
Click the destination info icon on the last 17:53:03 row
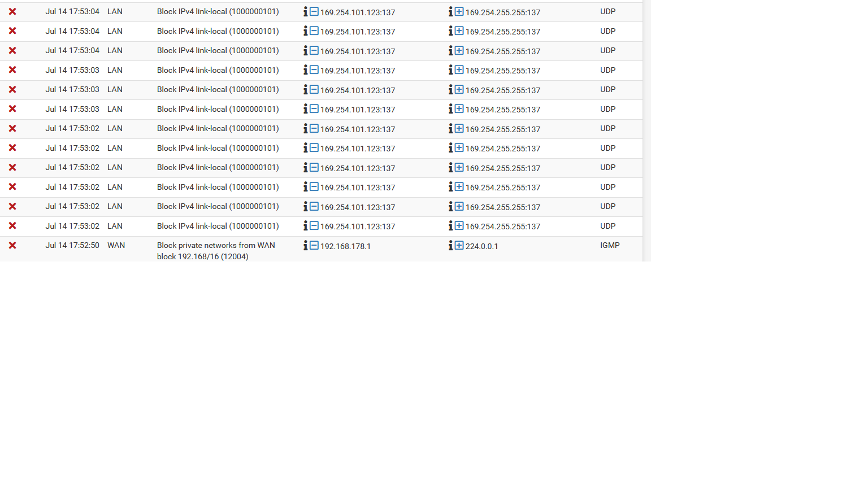tap(451, 109)
